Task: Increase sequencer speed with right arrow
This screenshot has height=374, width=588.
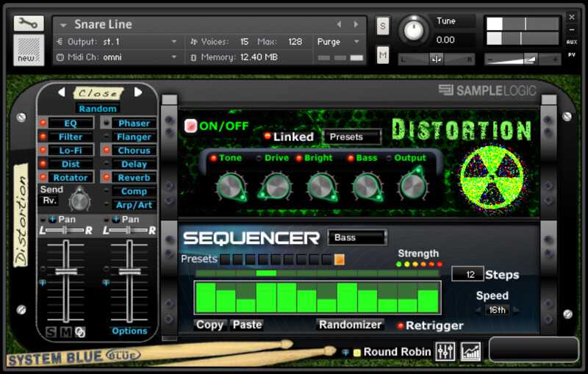Action: [517, 310]
